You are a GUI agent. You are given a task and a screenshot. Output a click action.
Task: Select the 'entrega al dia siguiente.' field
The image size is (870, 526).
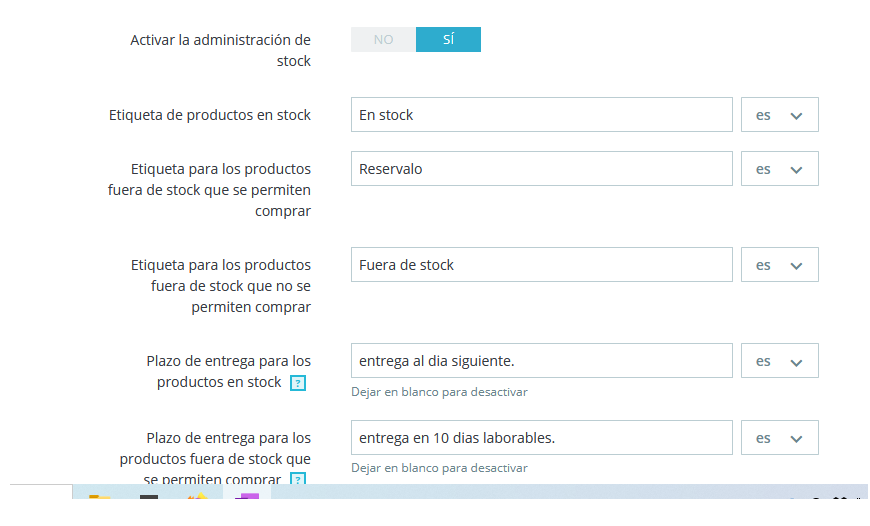[541, 361]
